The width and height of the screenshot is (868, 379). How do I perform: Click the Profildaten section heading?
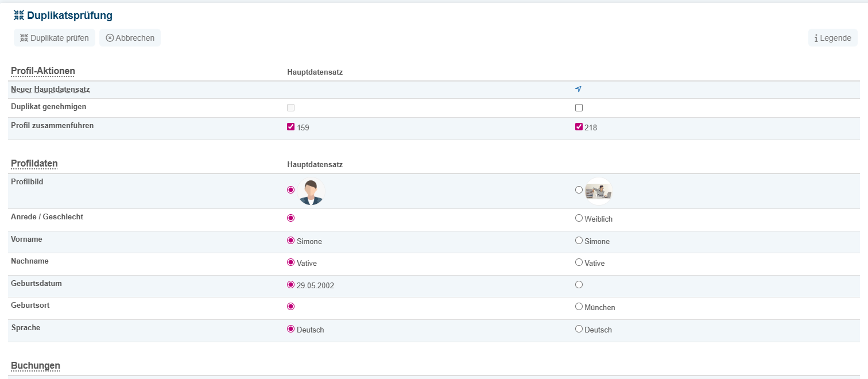pyautogui.click(x=34, y=164)
